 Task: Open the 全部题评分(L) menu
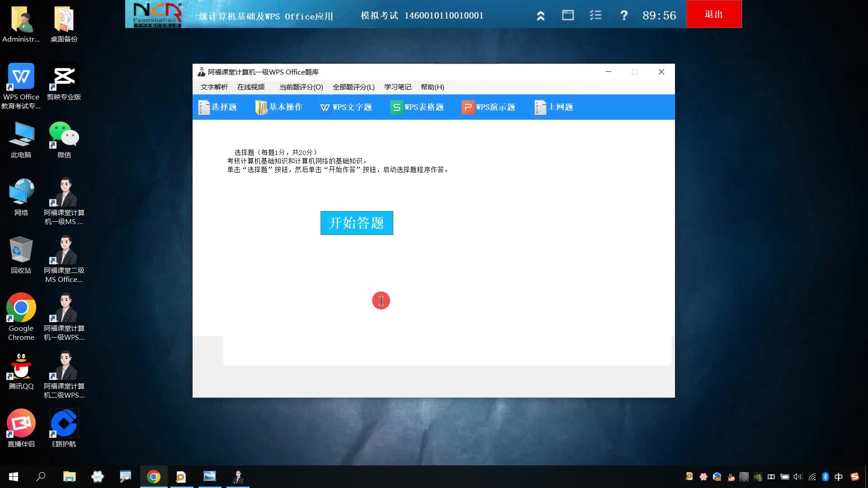(354, 87)
